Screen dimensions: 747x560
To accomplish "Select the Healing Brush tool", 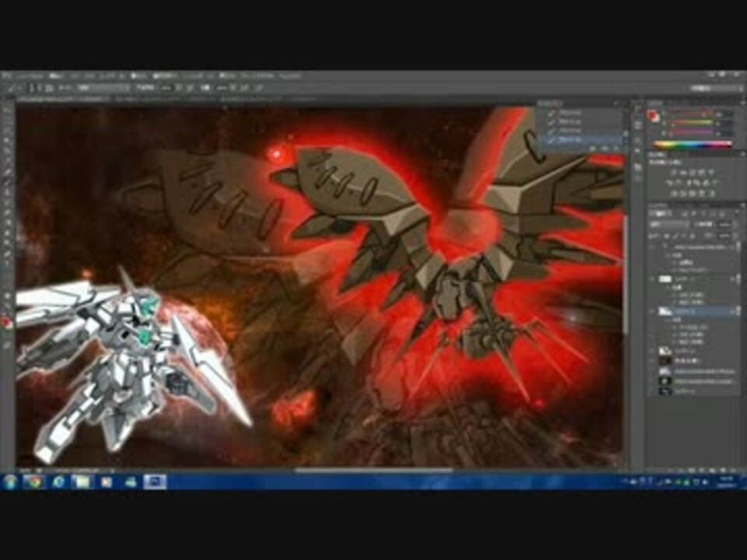I will click(7, 173).
